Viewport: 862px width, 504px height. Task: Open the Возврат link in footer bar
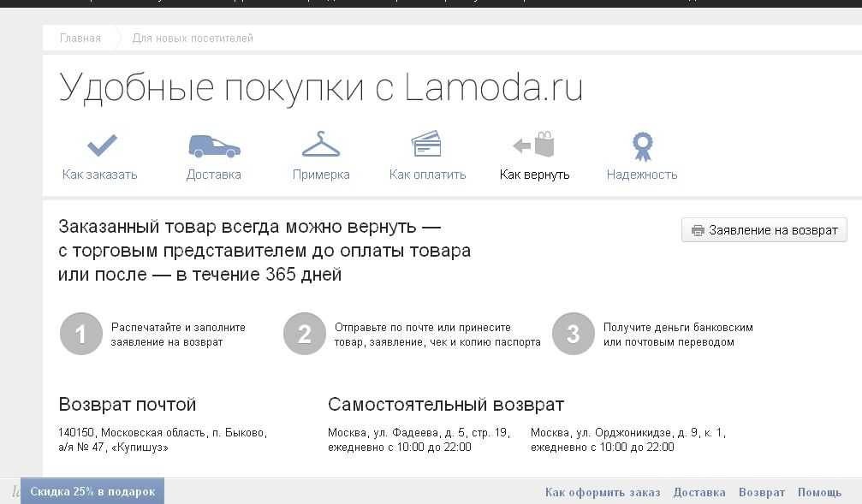(x=761, y=492)
